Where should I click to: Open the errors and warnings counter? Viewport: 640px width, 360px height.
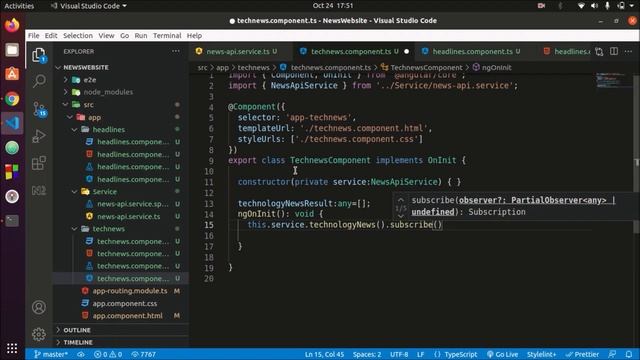pyautogui.click(x=108, y=354)
